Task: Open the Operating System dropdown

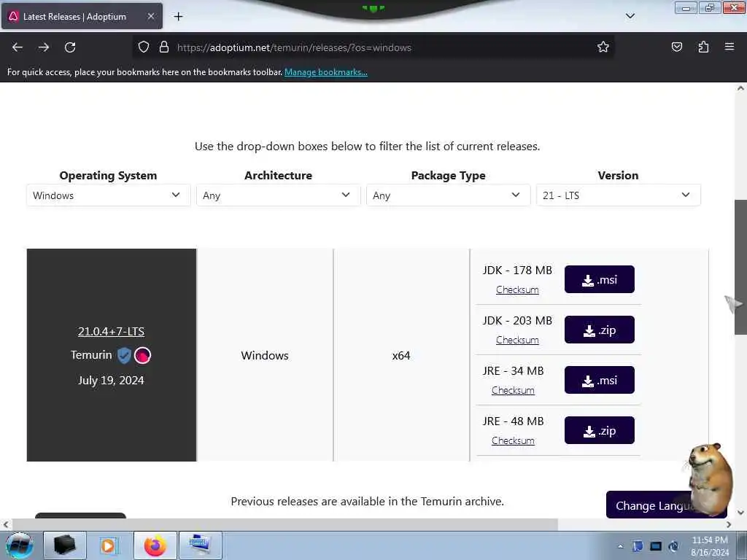Action: tap(109, 195)
